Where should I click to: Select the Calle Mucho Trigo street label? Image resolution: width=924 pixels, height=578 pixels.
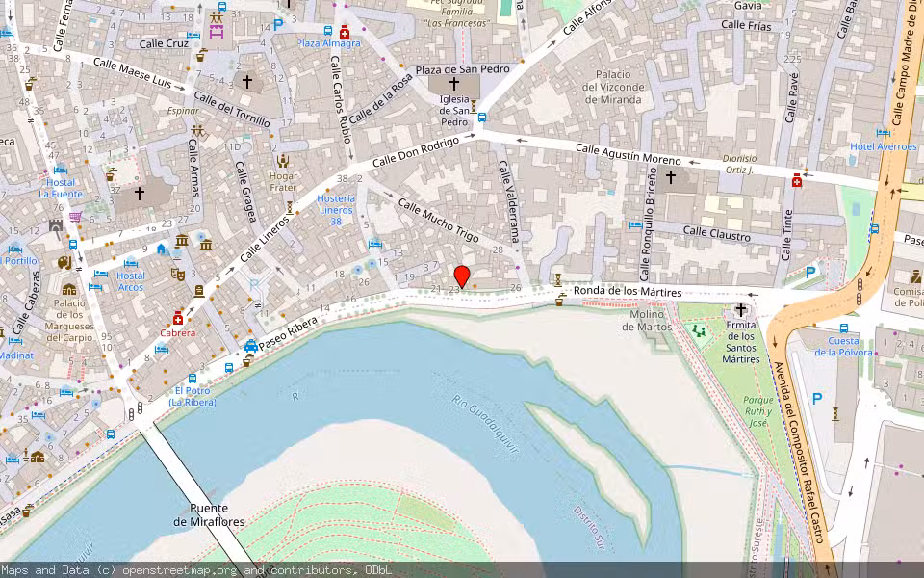(x=438, y=220)
